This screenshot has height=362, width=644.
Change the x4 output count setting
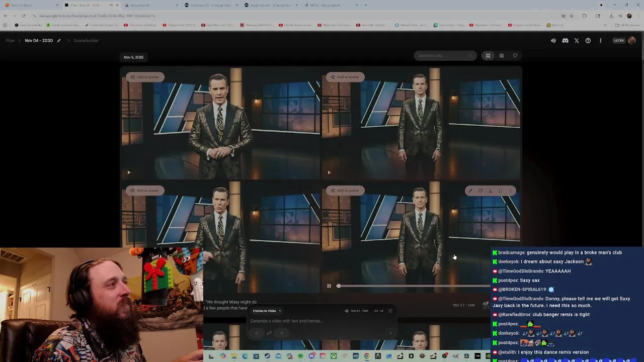(379, 311)
